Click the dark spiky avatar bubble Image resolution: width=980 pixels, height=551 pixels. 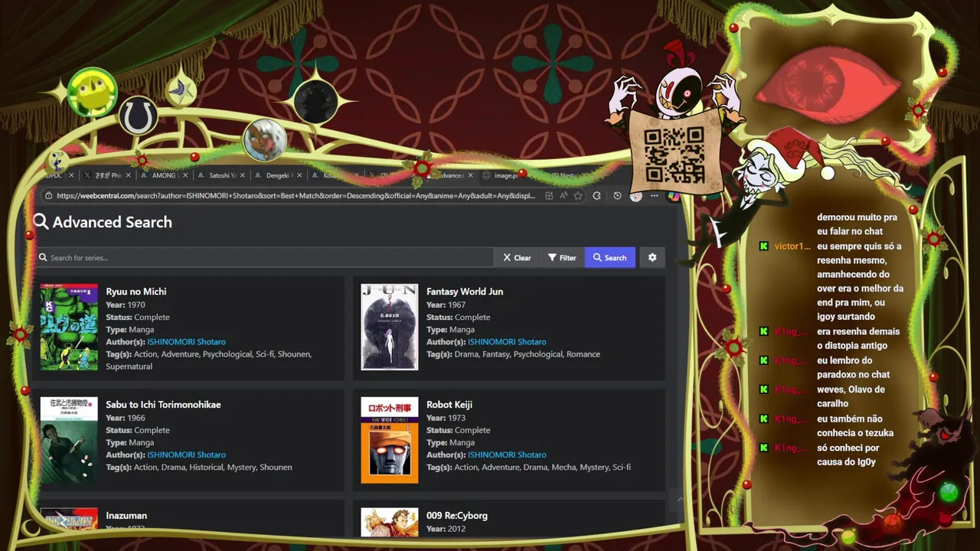[316, 102]
